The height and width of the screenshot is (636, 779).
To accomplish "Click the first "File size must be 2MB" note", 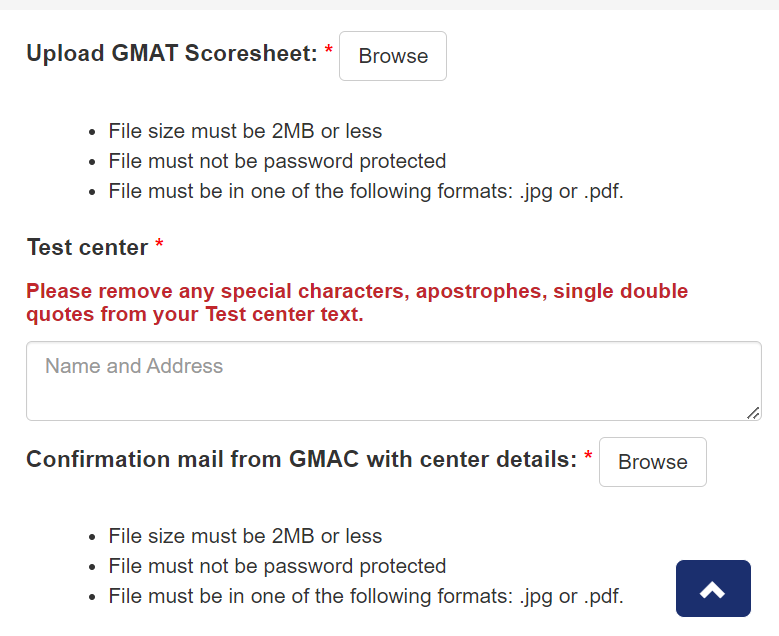I will point(245,131).
